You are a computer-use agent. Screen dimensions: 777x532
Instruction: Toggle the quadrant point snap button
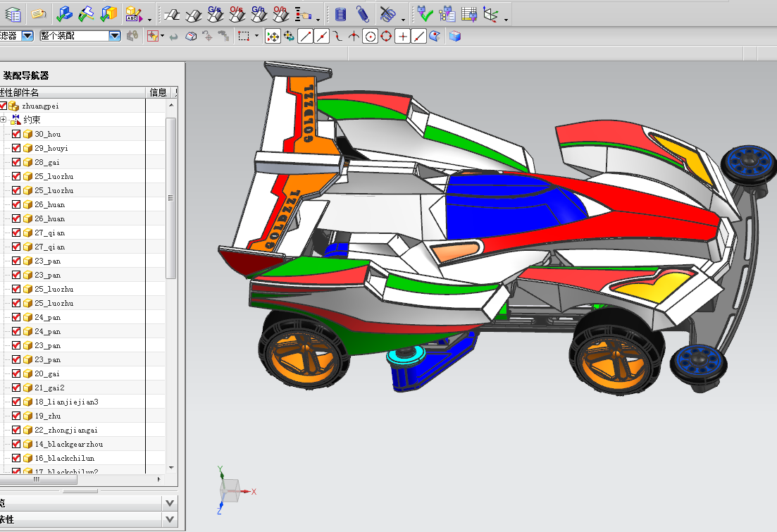coord(386,36)
